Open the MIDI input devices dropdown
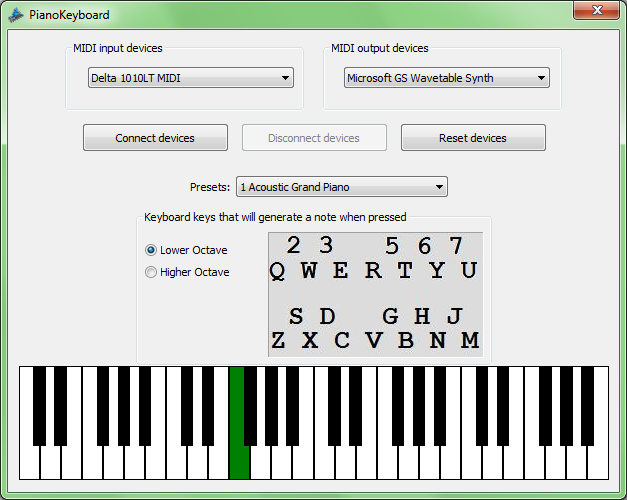 (189, 78)
